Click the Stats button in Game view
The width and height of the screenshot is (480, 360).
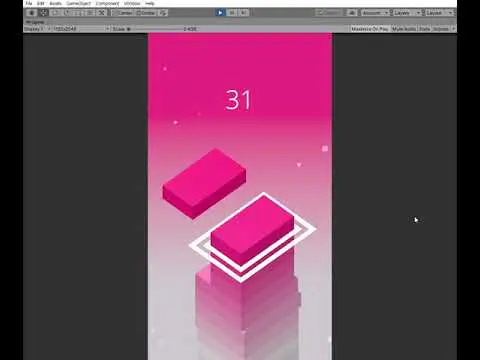424,29
